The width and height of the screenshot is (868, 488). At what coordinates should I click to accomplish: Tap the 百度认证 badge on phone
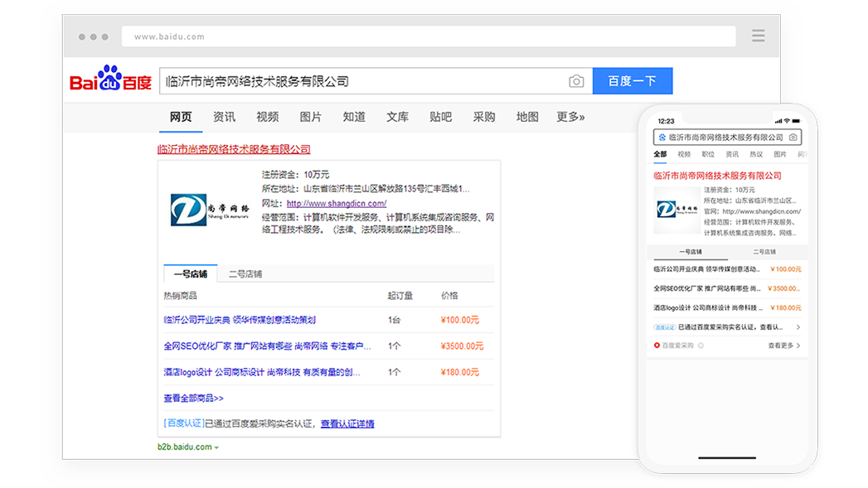[x=664, y=327]
